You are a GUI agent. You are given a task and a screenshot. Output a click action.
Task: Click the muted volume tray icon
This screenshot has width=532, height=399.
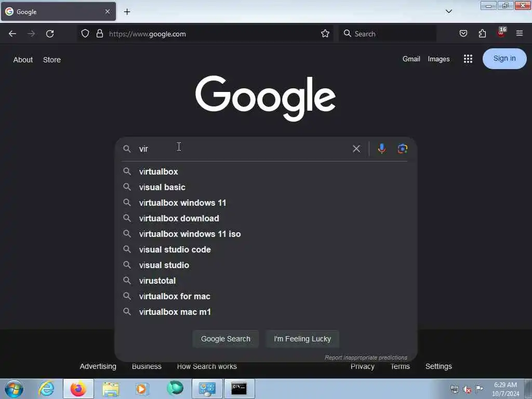[x=467, y=390]
